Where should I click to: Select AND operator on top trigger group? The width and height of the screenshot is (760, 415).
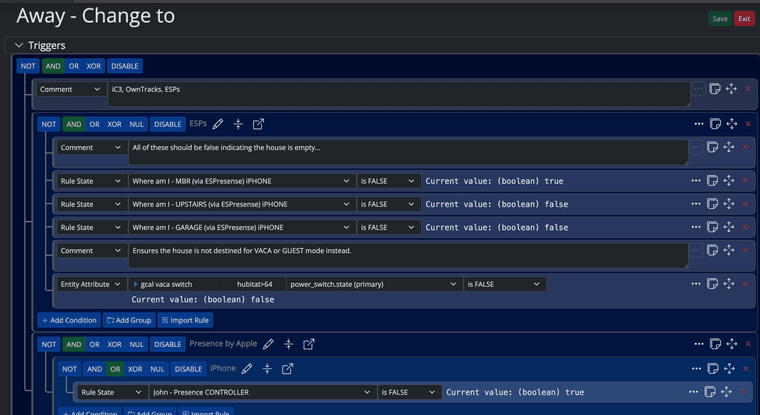(53, 66)
